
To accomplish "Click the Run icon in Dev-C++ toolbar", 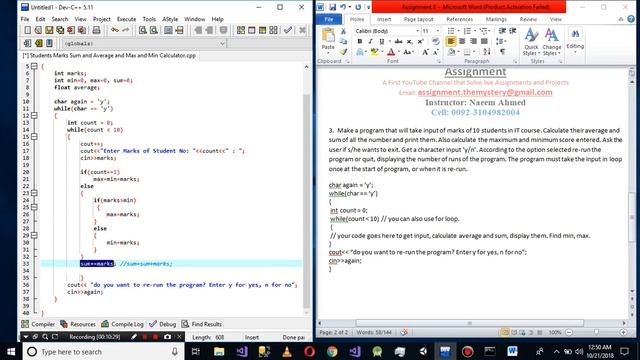I will (x=251, y=30).
